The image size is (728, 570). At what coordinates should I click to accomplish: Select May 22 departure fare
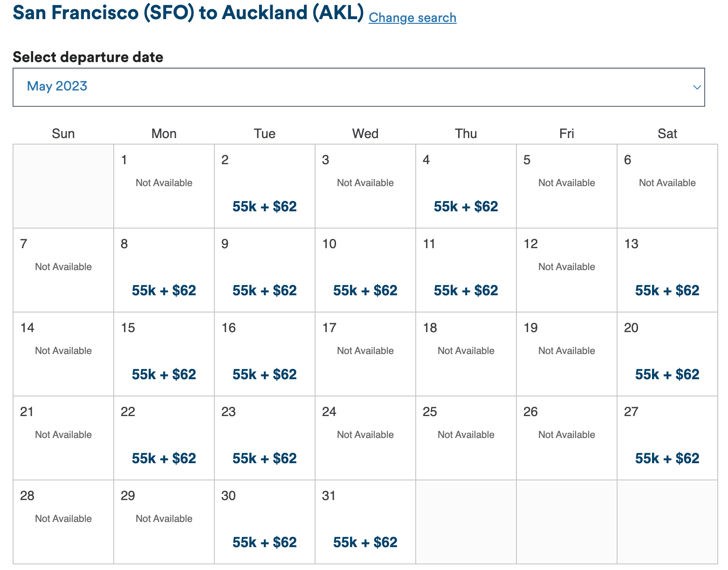(163, 458)
